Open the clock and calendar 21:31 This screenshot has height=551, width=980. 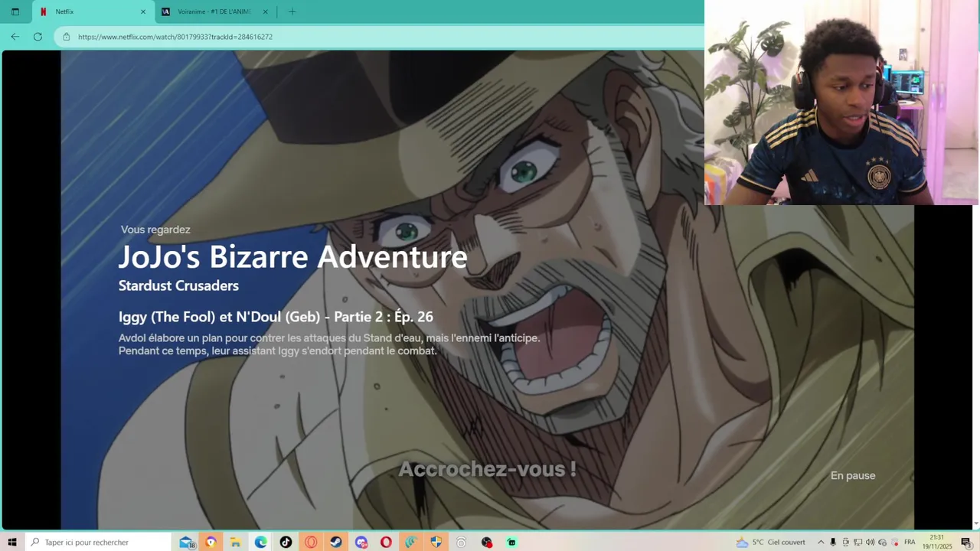937,542
